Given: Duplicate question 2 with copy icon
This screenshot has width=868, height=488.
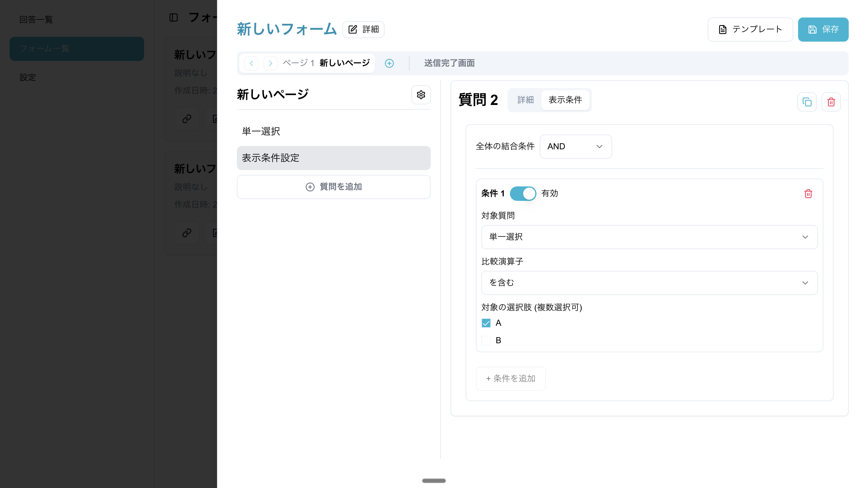Looking at the screenshot, I should click(x=807, y=102).
